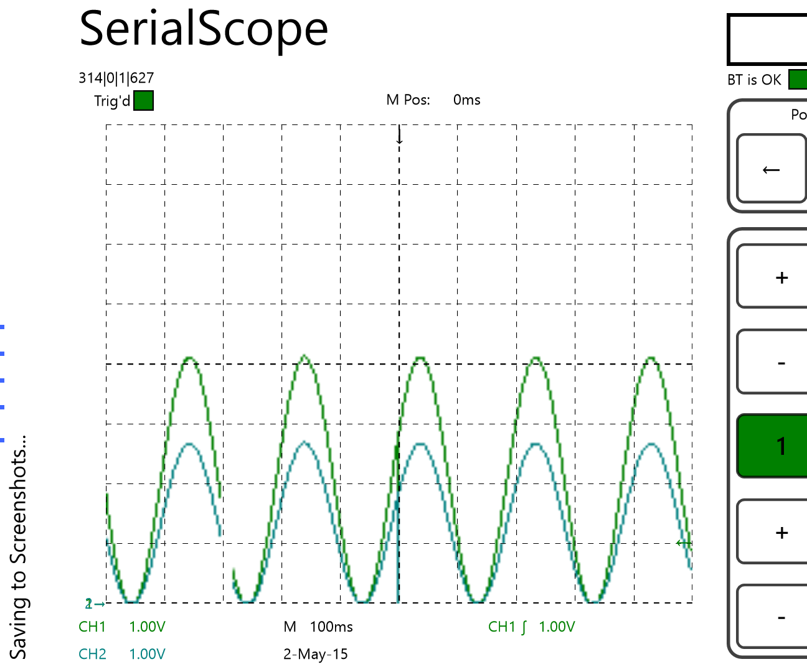
Task: Select the Pos panel header
Action: 799,115
